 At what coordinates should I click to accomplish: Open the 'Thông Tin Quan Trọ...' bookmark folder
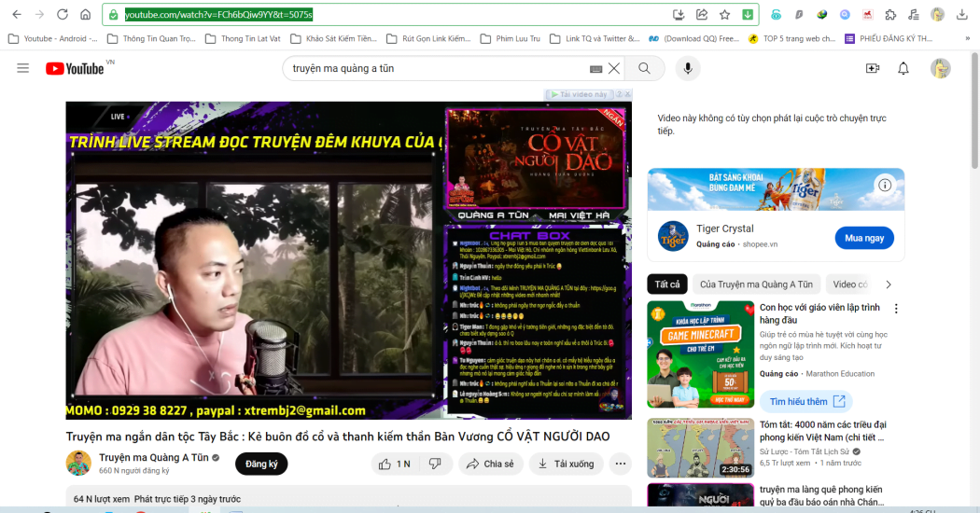[x=151, y=39]
